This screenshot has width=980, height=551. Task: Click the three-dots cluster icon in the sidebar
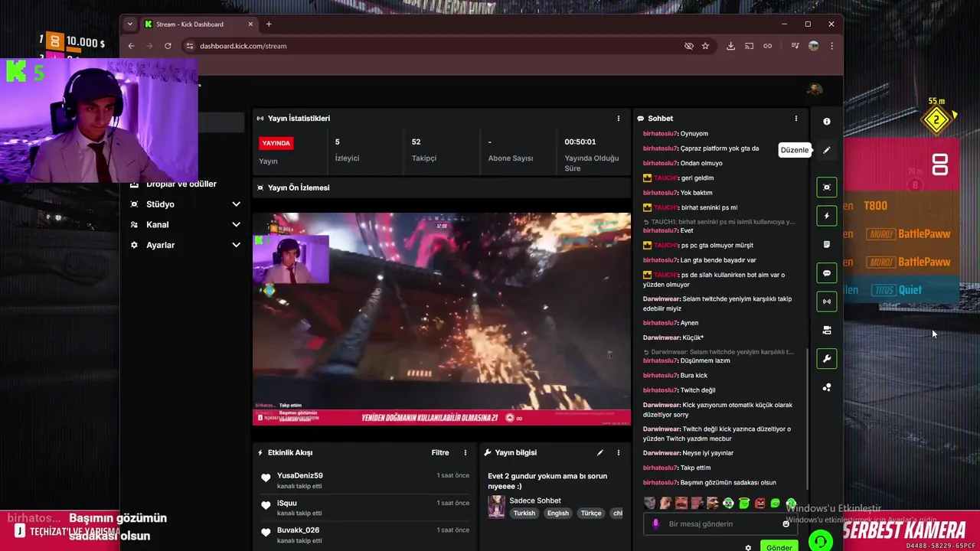click(826, 387)
